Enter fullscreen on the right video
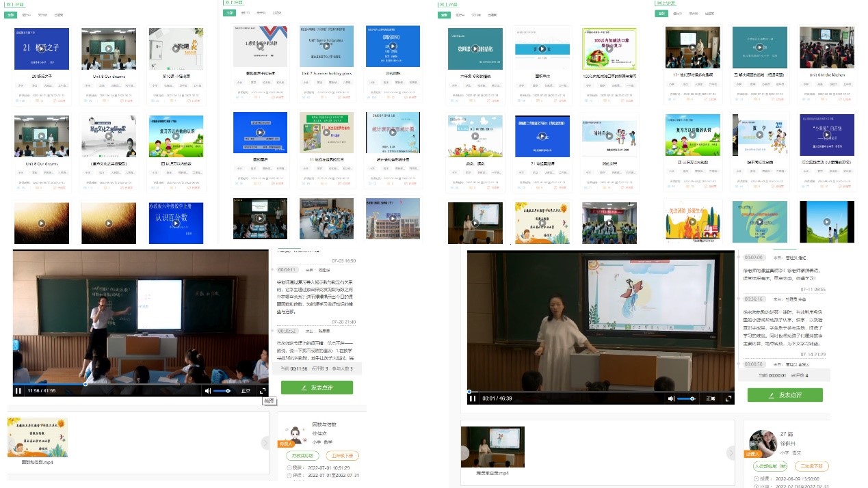Viewport: 868px width, 488px height. [x=728, y=398]
